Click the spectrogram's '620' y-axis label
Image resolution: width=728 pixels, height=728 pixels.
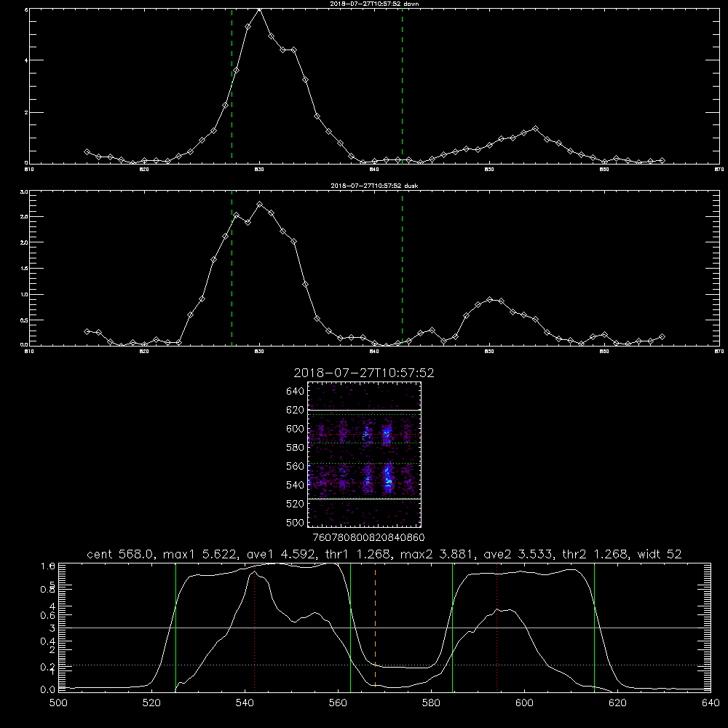point(296,410)
